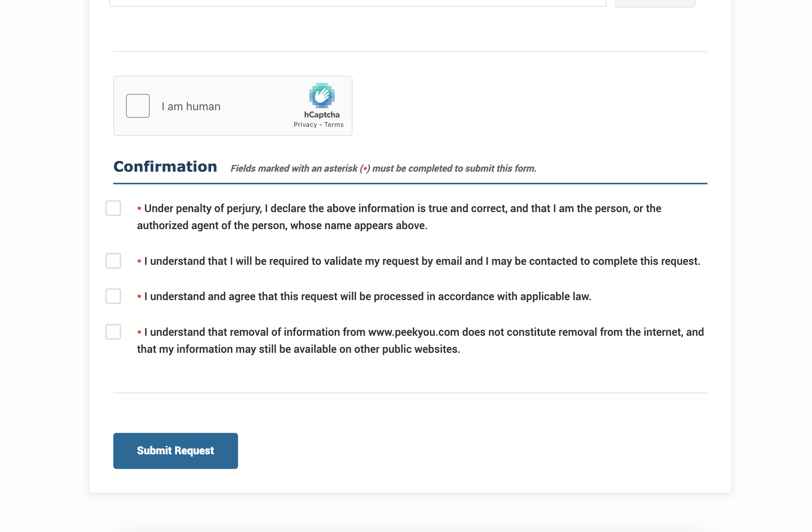Check the 'I am human' captcha box
Screen dimensions: 812x532
pos(137,106)
